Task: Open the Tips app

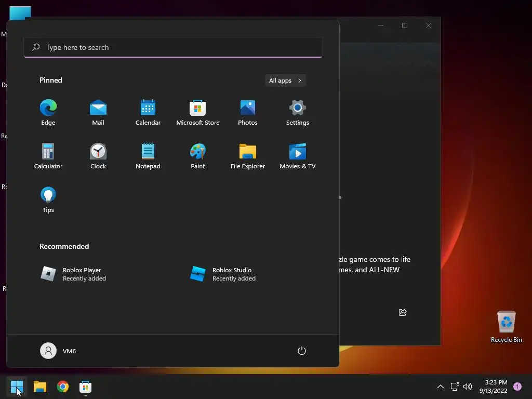Action: [x=48, y=200]
